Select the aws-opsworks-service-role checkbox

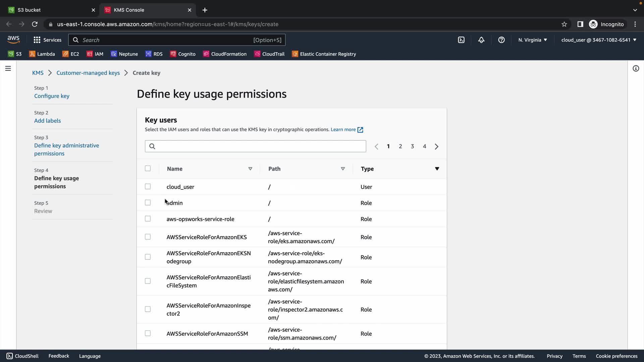148,219
